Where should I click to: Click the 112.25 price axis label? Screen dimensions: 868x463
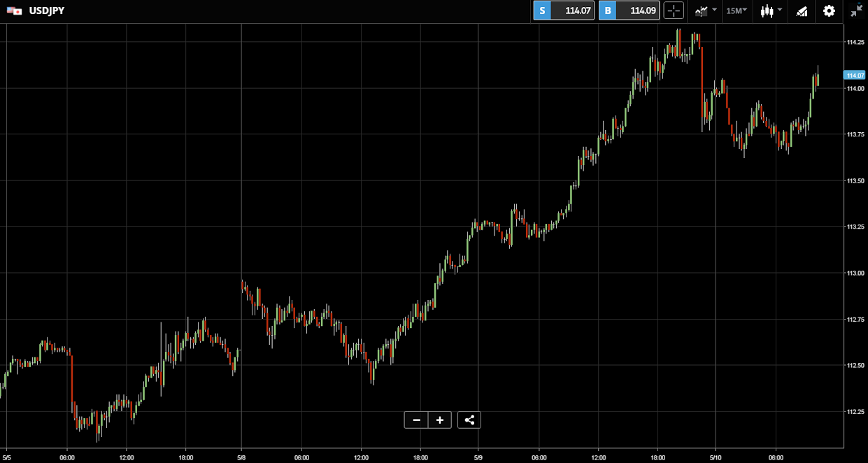click(x=855, y=411)
